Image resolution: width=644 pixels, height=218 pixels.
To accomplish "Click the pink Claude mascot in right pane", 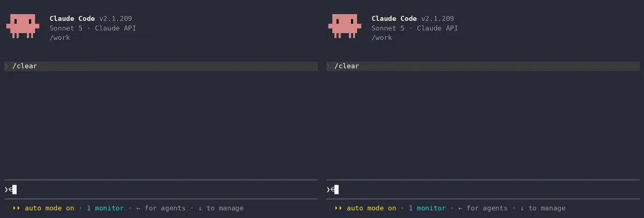I will tap(345, 26).
